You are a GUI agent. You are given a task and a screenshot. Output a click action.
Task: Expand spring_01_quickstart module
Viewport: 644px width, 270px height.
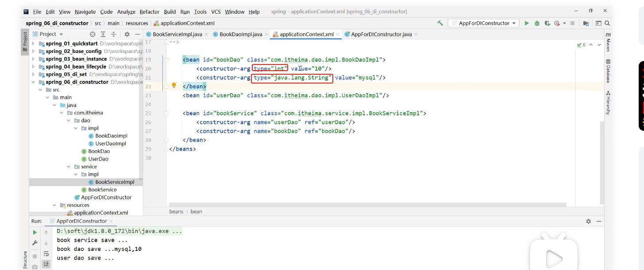[33, 44]
